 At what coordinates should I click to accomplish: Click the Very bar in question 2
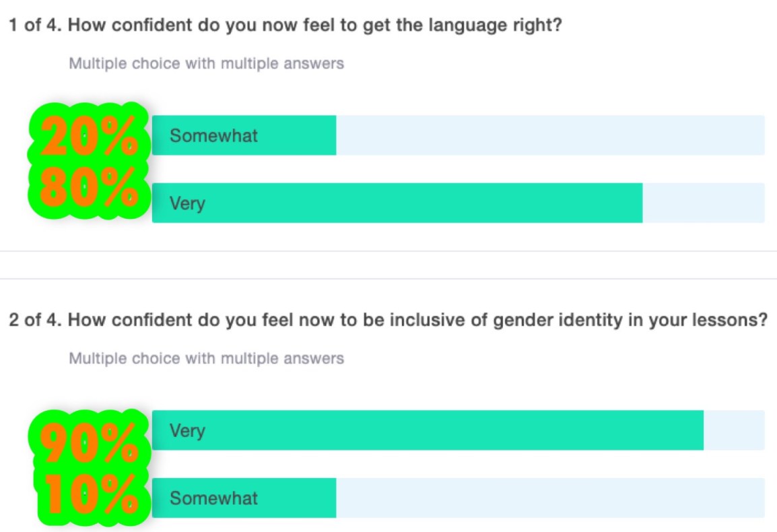click(x=459, y=430)
